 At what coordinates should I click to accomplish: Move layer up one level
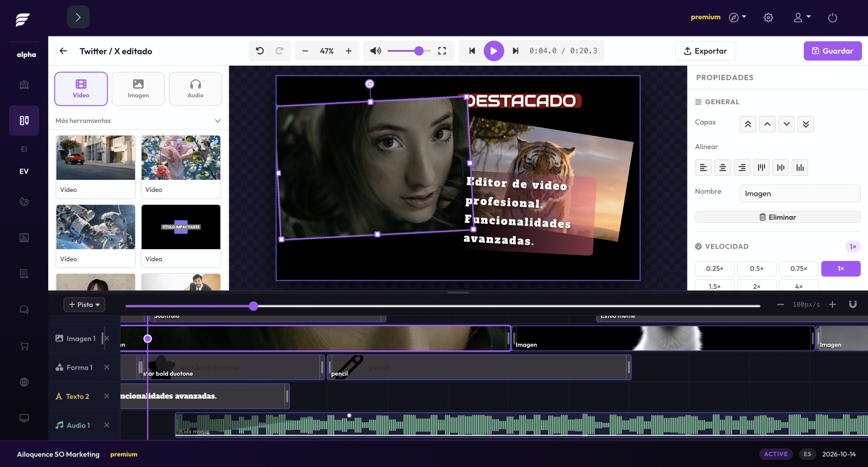767,124
